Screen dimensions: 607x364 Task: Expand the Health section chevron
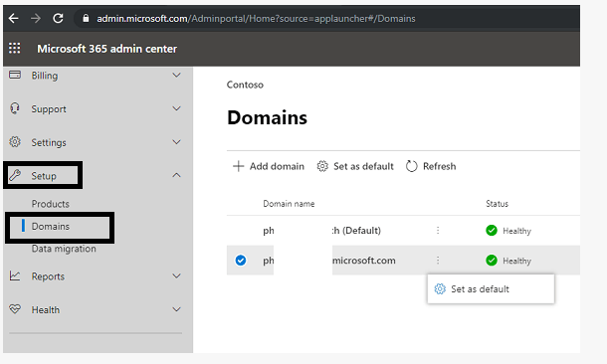tap(176, 309)
